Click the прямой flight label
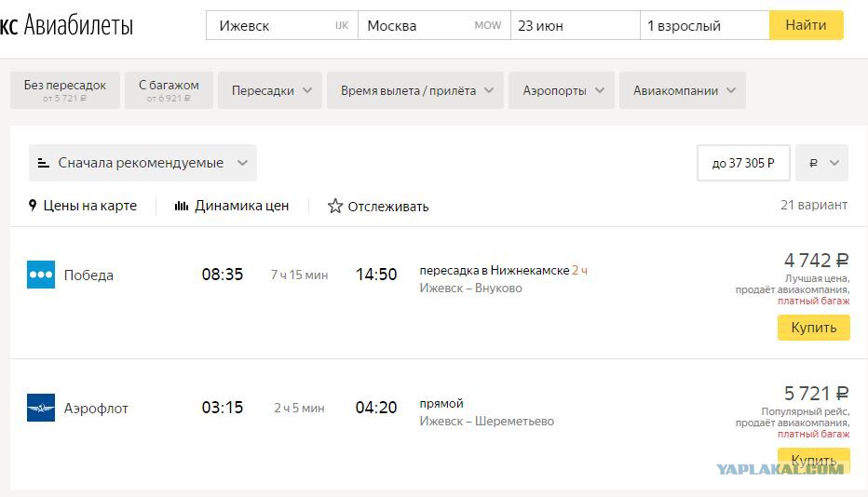The image size is (868, 497). click(x=441, y=404)
